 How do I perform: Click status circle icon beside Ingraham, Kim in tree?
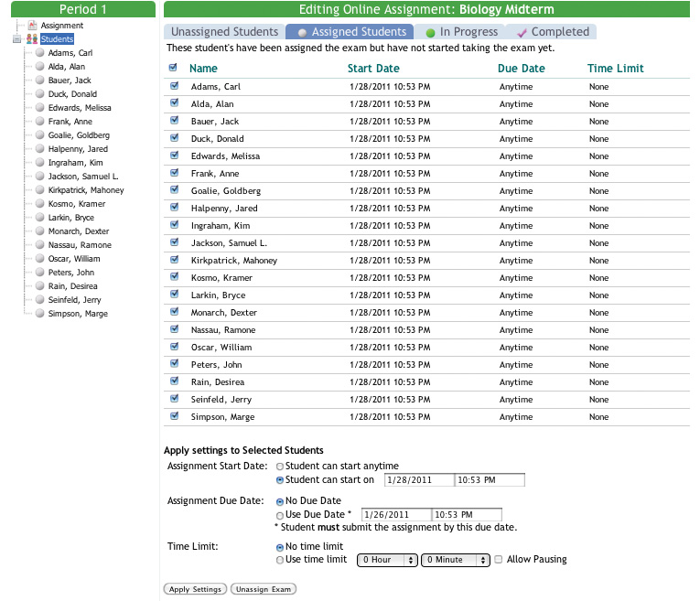[40, 163]
